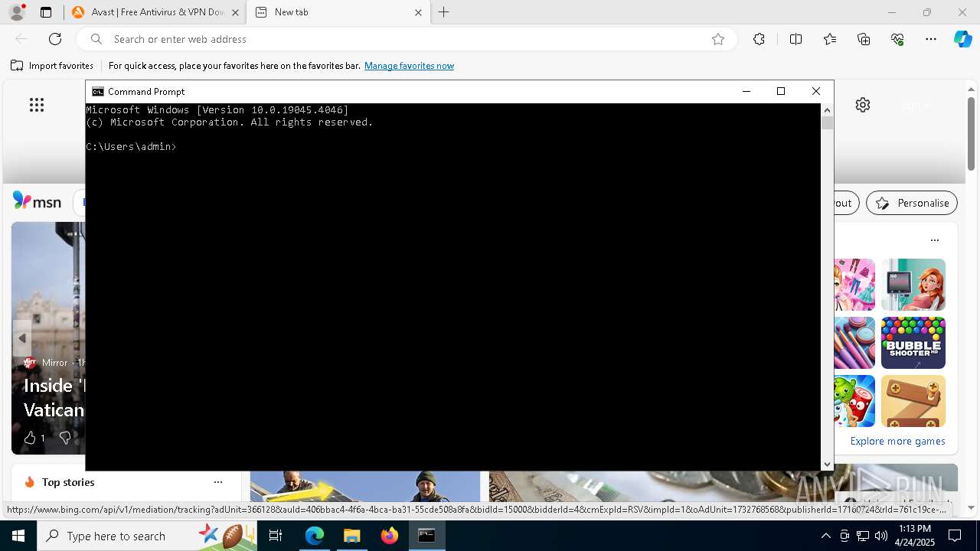Open Task View on the taskbar
The height and width of the screenshot is (551, 980).
click(x=276, y=536)
